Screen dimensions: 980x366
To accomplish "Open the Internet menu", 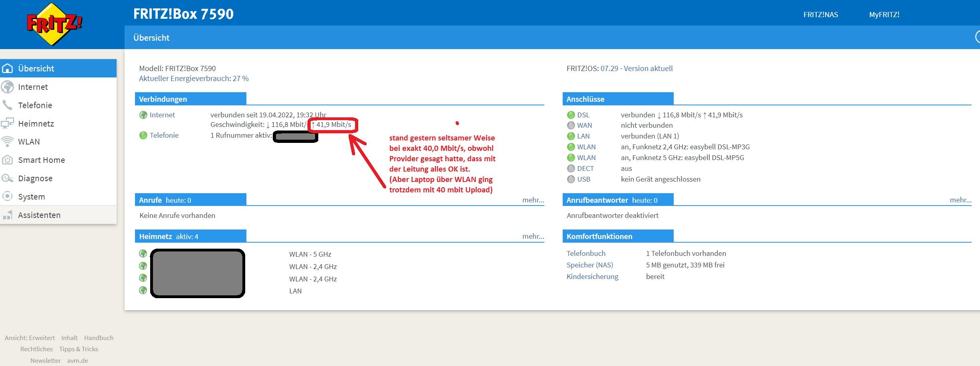I will pos(58,87).
